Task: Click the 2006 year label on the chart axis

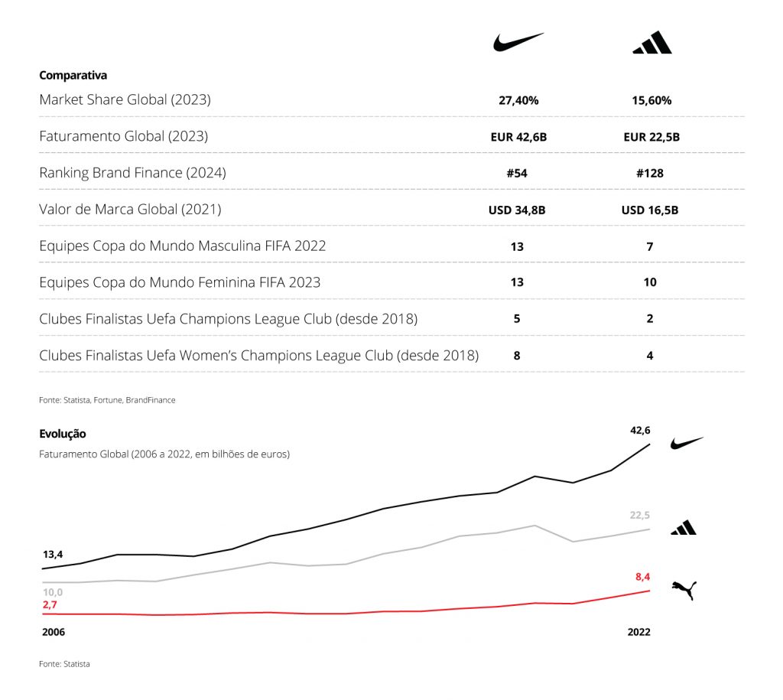Action: pyautogui.click(x=52, y=633)
